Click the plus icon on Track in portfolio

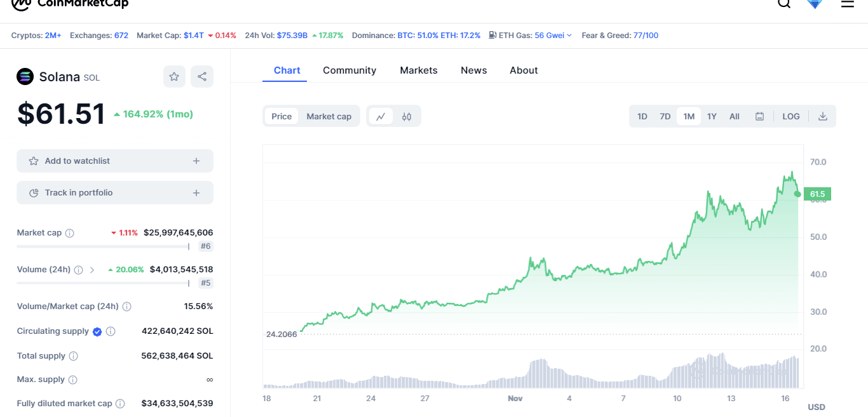(196, 193)
